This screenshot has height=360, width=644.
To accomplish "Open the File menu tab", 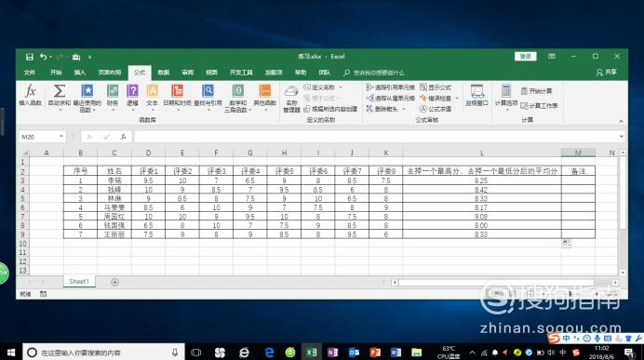I will point(30,73).
